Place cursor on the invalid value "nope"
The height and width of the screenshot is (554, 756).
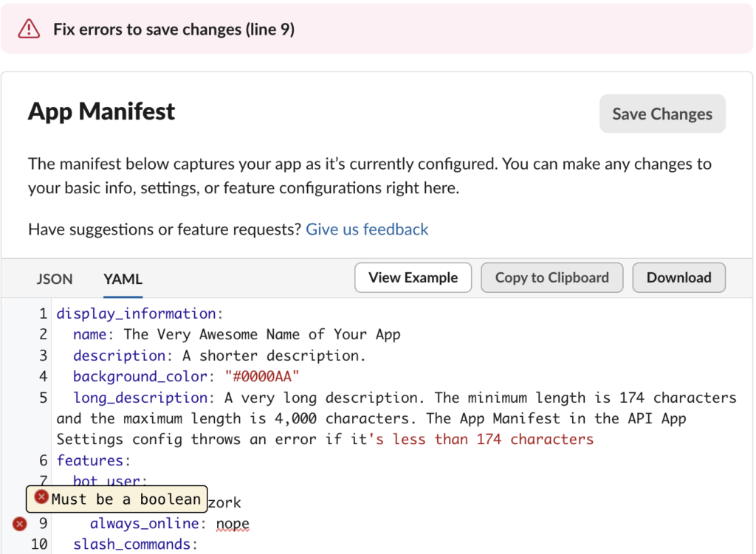233,524
